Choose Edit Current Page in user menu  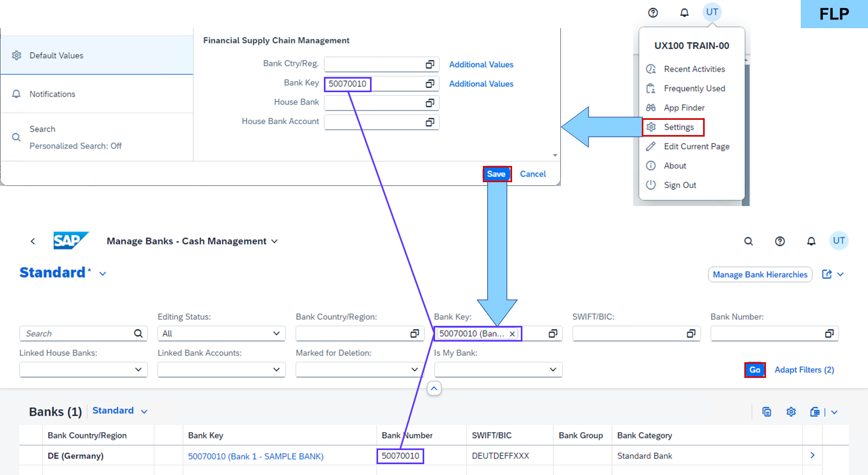pyautogui.click(x=692, y=146)
